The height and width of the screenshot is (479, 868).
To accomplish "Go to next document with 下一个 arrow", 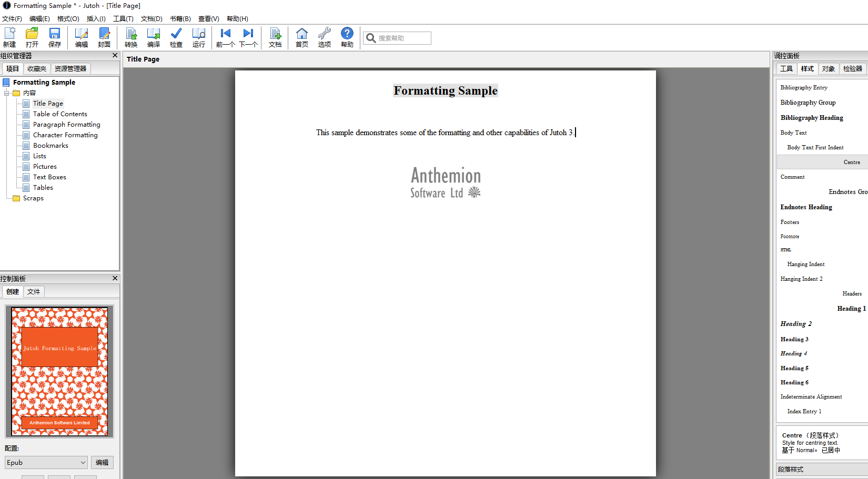I will tap(248, 37).
